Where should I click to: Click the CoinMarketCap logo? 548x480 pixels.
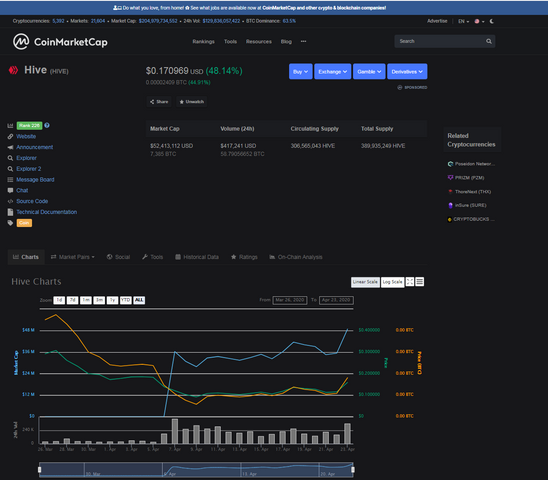pyautogui.click(x=60, y=42)
